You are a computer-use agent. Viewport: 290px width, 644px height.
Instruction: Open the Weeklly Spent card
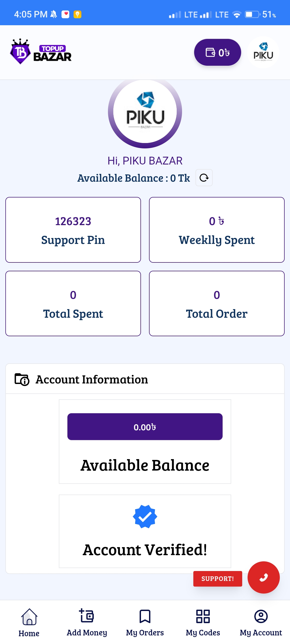coord(217,230)
